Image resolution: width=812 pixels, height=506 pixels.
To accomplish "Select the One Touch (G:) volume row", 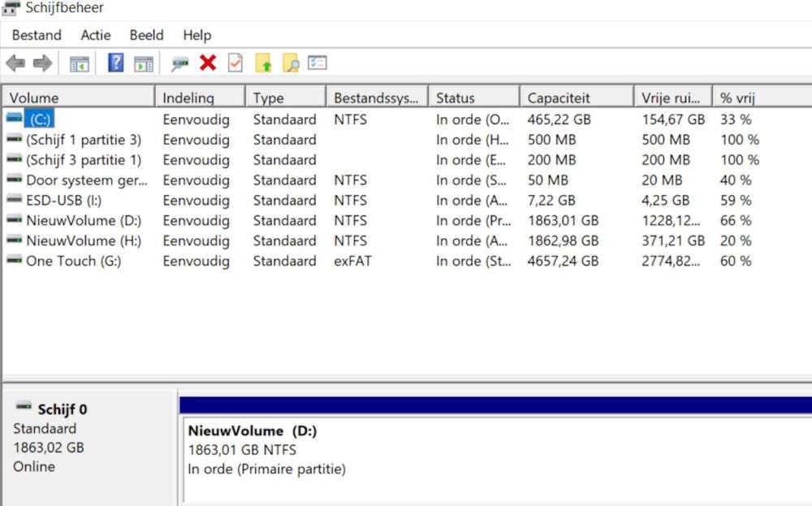I will [x=73, y=262].
